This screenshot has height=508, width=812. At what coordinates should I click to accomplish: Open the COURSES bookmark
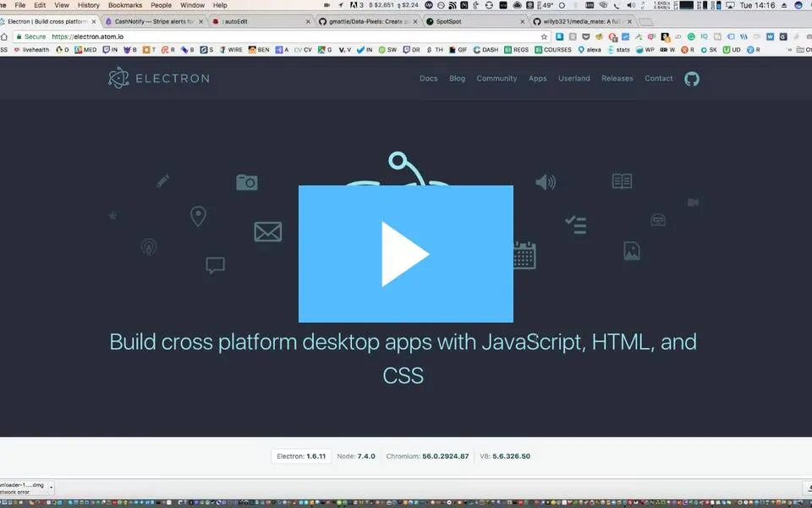click(x=553, y=50)
